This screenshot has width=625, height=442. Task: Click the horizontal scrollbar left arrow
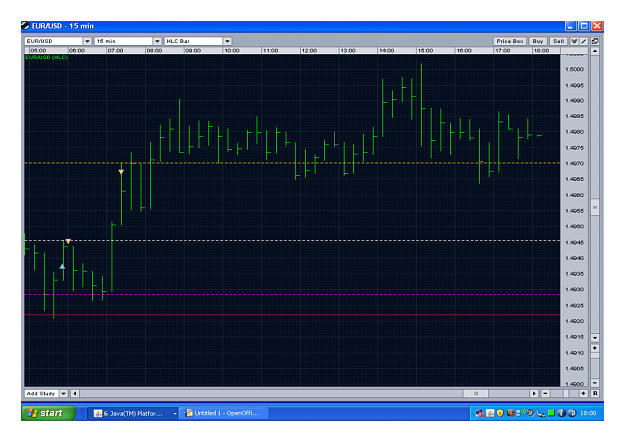(75, 393)
